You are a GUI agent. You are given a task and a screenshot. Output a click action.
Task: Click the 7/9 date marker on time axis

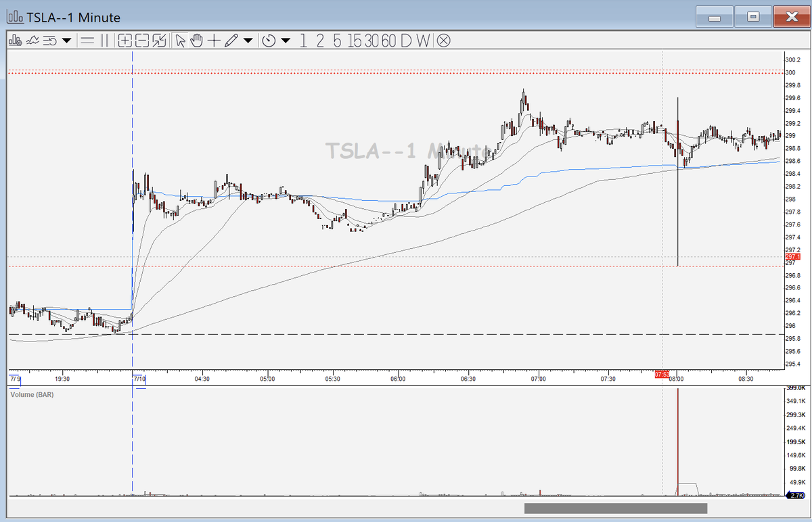15,379
